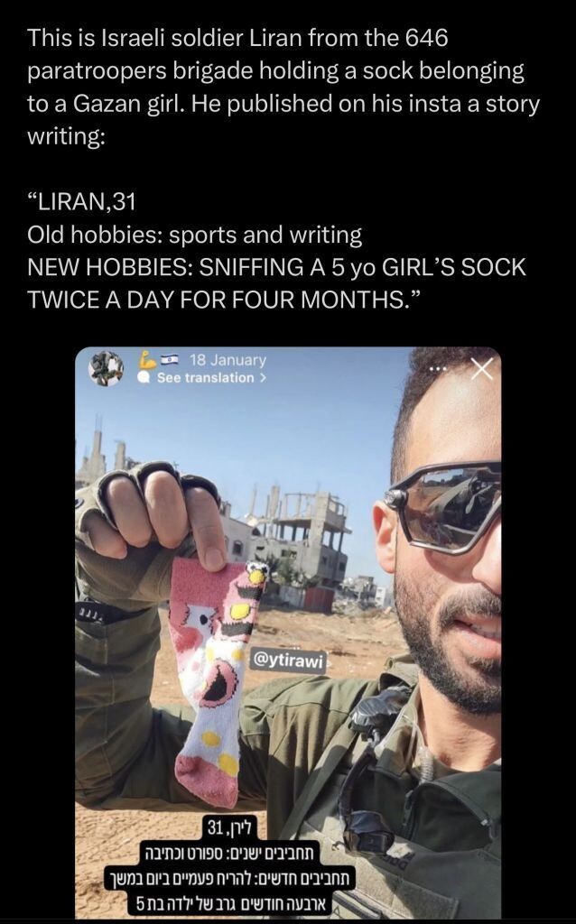This screenshot has height=924, width=576.
Task: Click the "NEW HOBBIES" capitalized text line
Action: tap(276, 283)
